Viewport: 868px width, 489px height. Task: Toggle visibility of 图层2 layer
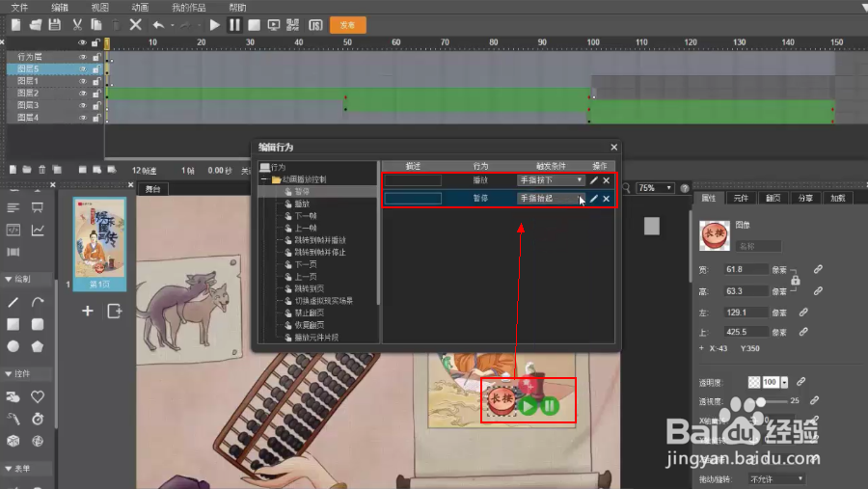tap(83, 94)
